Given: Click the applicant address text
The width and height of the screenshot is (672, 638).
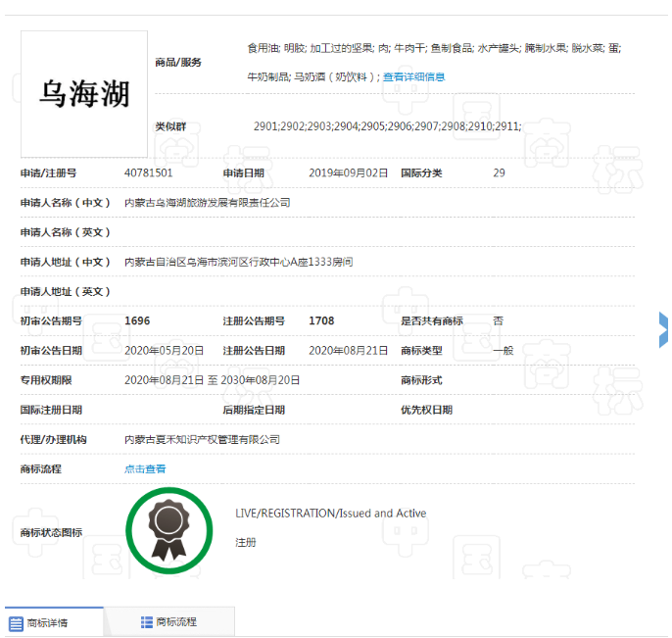Looking at the screenshot, I should pyautogui.click(x=238, y=262).
